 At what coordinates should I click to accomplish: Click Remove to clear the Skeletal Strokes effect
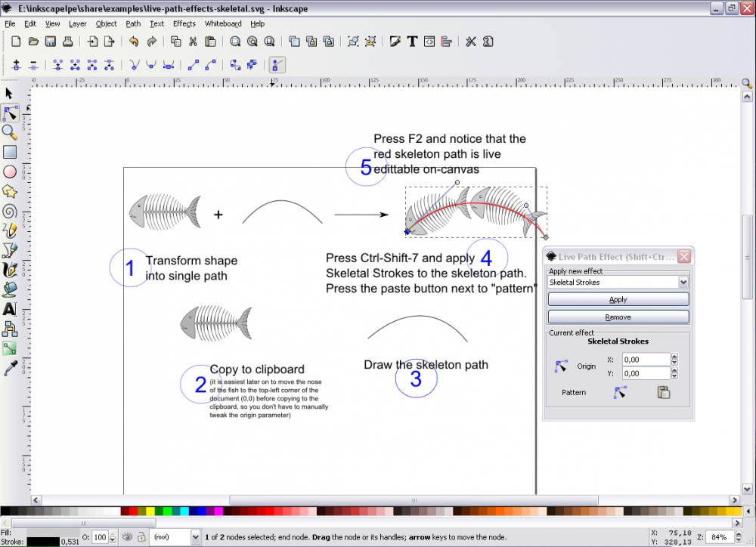pos(618,317)
